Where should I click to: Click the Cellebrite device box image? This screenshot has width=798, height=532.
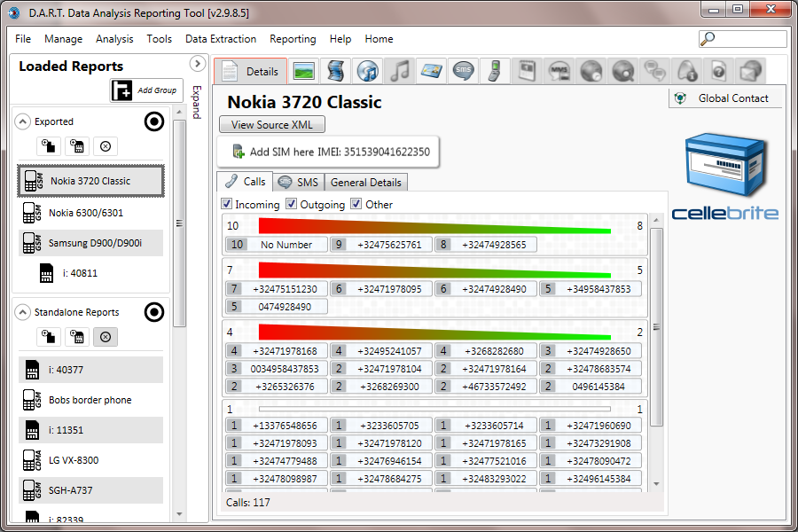click(x=725, y=164)
